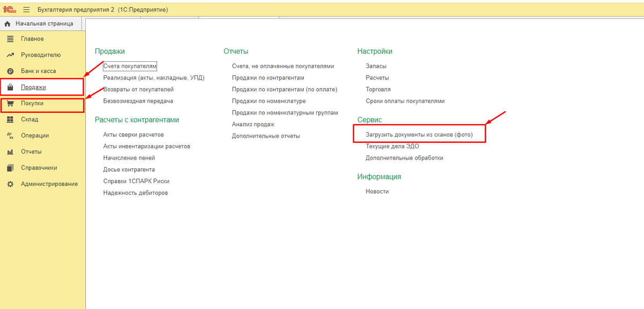This screenshot has width=644, height=309.
Task: Open the Склад section
Action: [x=30, y=119]
